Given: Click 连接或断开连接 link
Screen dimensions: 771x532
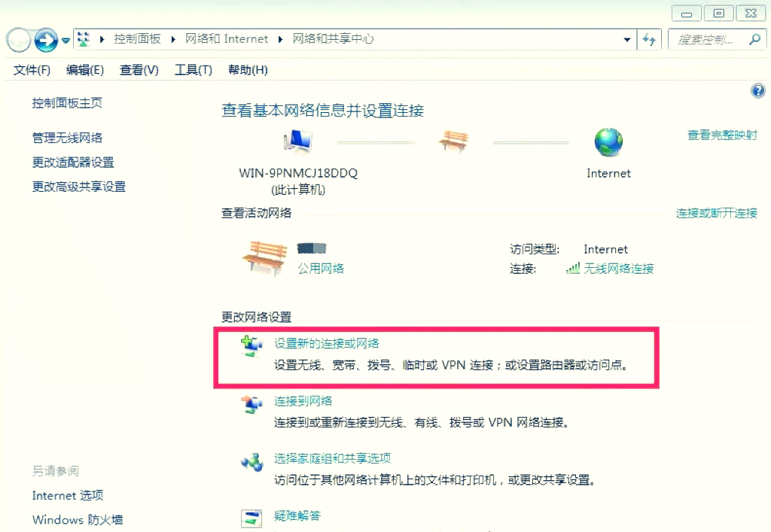Looking at the screenshot, I should [x=716, y=213].
